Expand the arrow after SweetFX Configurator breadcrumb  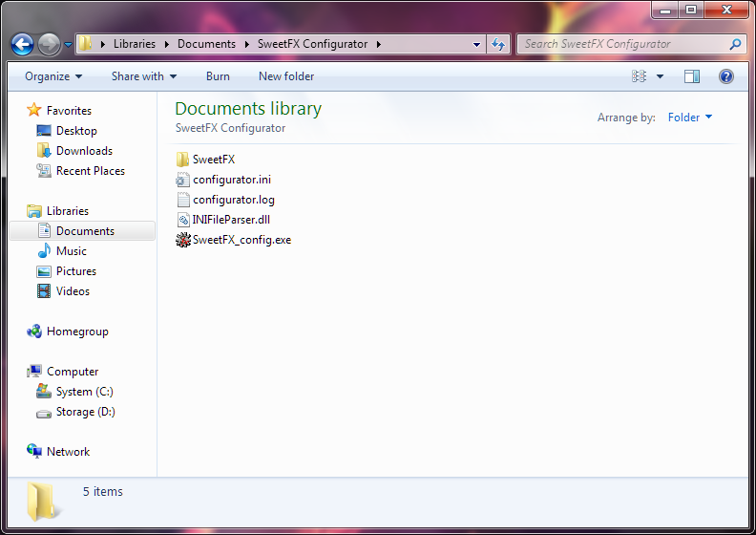point(379,44)
